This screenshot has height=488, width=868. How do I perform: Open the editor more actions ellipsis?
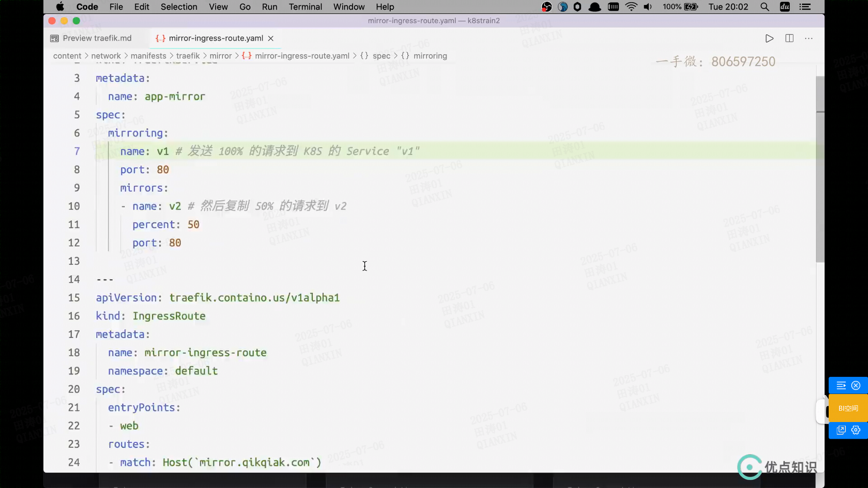pyautogui.click(x=809, y=38)
